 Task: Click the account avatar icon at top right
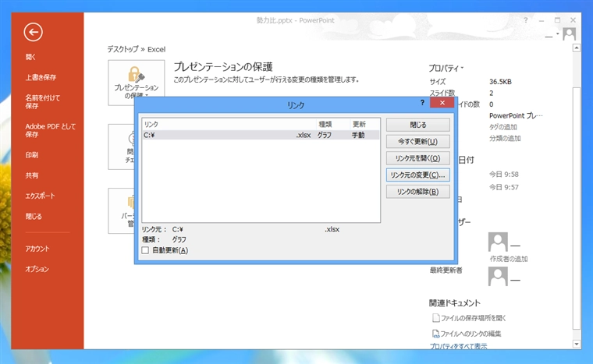(x=569, y=34)
